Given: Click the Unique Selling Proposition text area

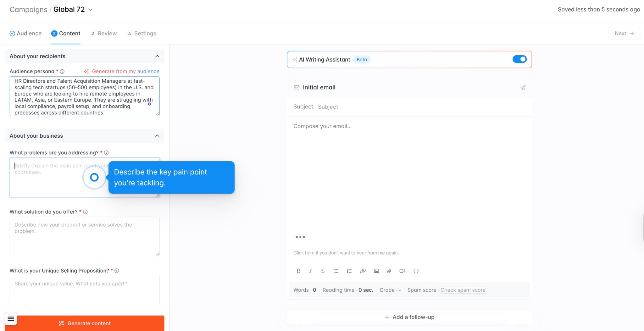Looking at the screenshot, I should (85, 291).
